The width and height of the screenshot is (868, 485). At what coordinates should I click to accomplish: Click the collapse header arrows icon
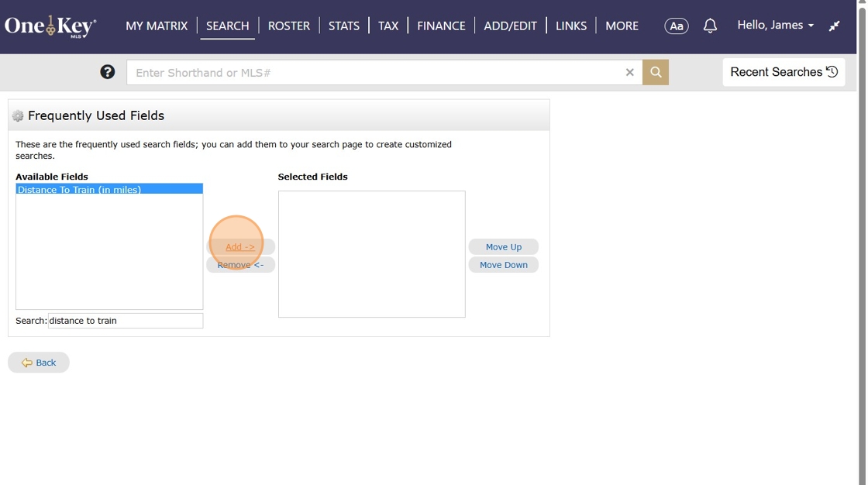click(x=834, y=26)
